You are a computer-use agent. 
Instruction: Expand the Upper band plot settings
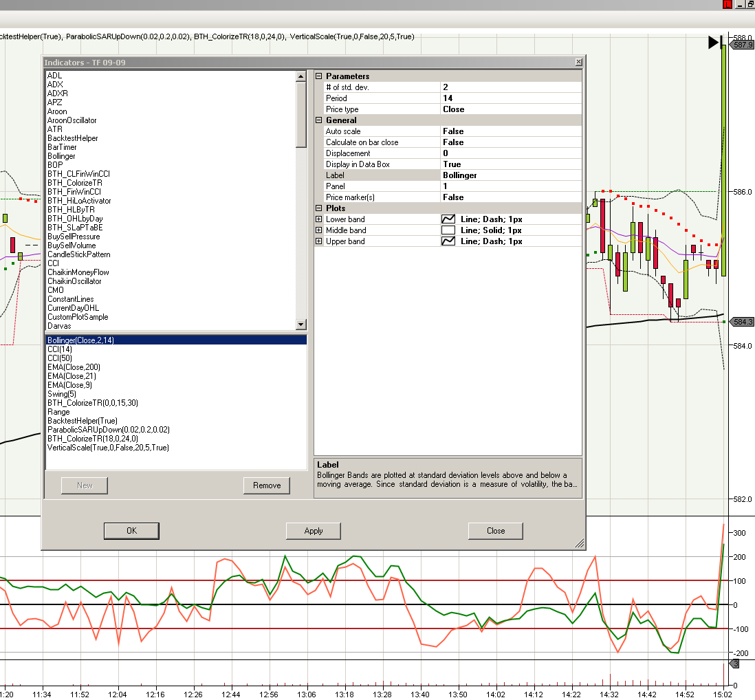coord(319,241)
